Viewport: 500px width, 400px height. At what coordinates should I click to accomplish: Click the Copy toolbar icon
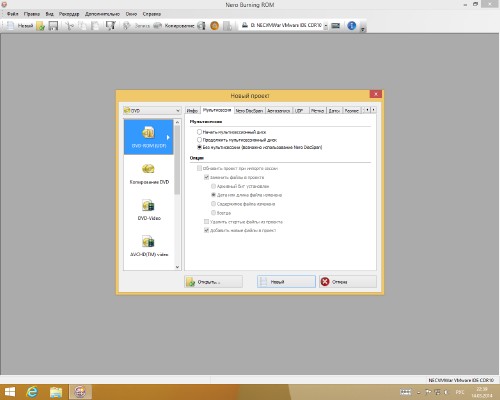click(x=82, y=26)
